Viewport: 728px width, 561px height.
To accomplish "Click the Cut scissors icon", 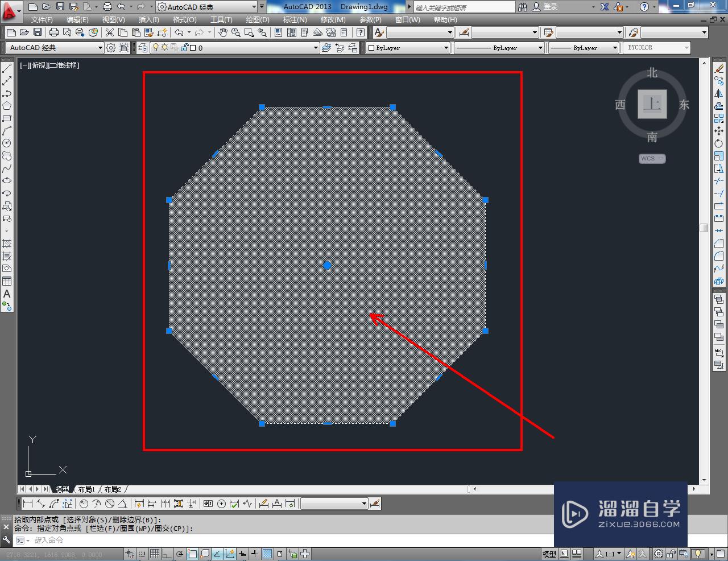I will [110, 32].
